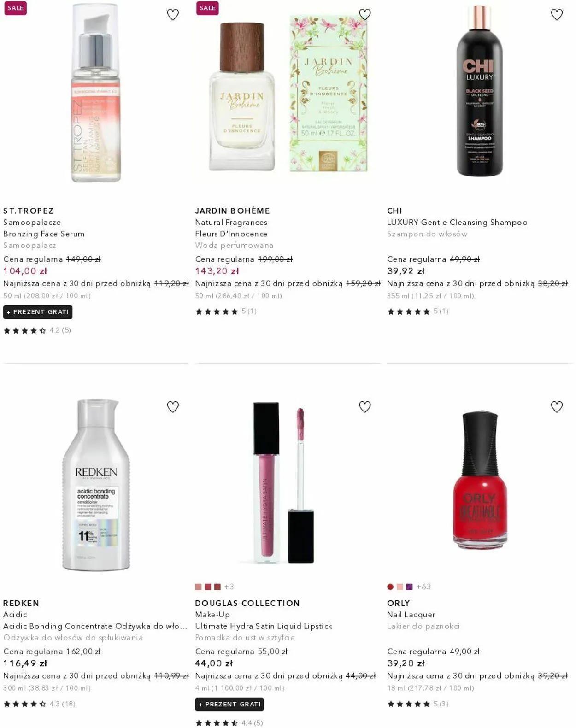The height and width of the screenshot is (728, 576).
Task: Save Redken Acidic conditioner to wishlist
Action: (173, 406)
